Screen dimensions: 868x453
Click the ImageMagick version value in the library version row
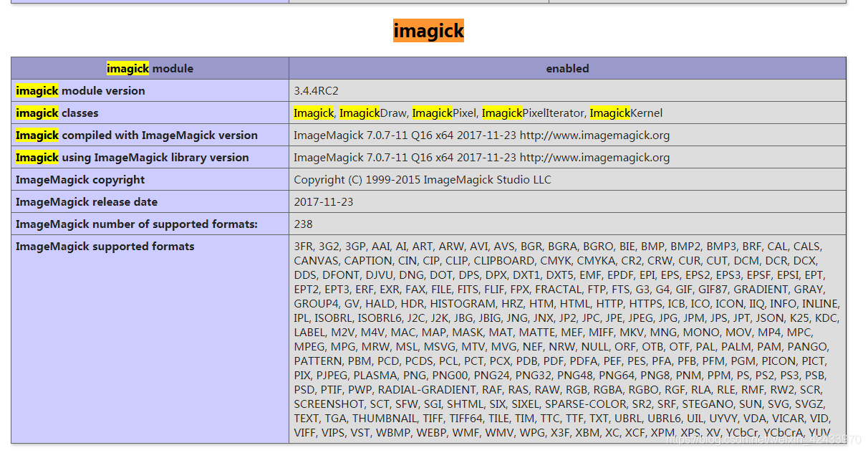click(x=482, y=158)
